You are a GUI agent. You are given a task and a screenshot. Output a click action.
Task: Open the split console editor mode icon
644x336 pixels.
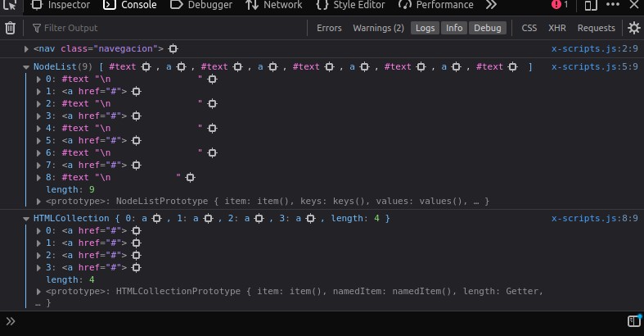[x=634, y=320]
